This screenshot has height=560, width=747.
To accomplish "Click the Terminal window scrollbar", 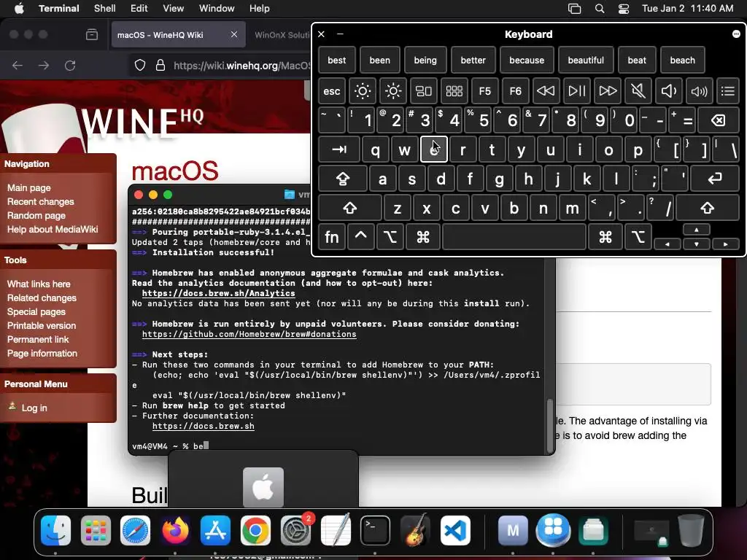I will click(x=550, y=425).
